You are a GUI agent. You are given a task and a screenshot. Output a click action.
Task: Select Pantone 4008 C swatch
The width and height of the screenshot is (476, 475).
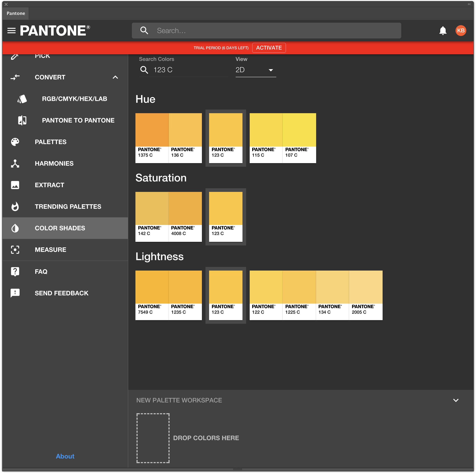point(185,217)
